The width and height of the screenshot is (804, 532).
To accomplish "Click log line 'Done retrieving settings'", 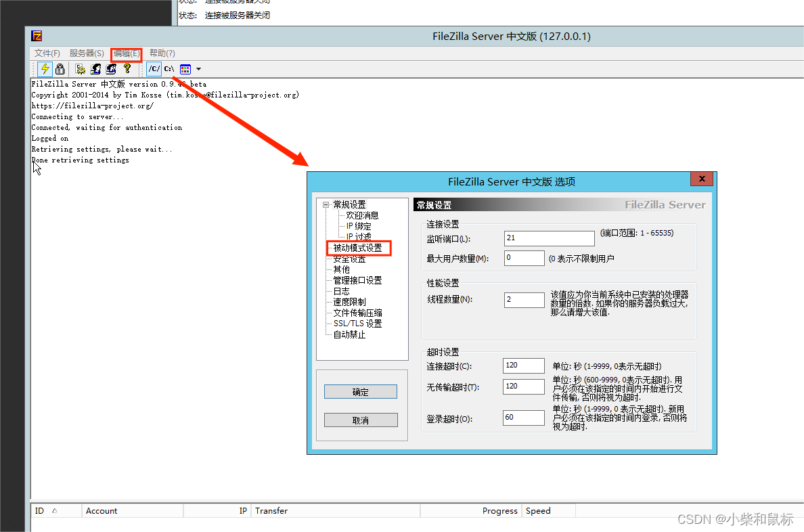I will (81, 160).
